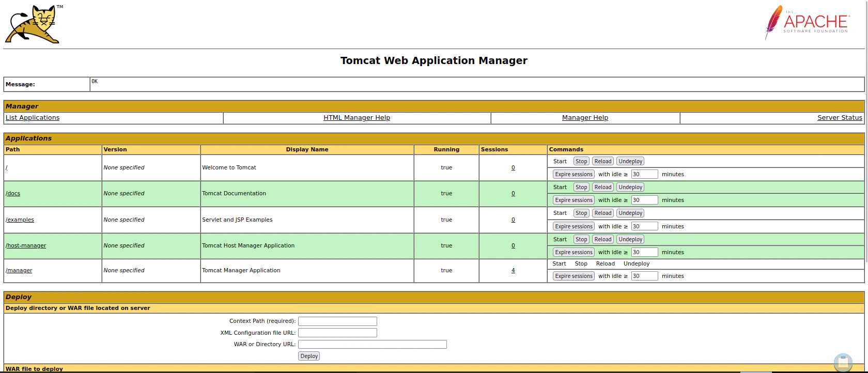This screenshot has width=868, height=373.
Task: Open the /docs application link
Action: [13, 194]
